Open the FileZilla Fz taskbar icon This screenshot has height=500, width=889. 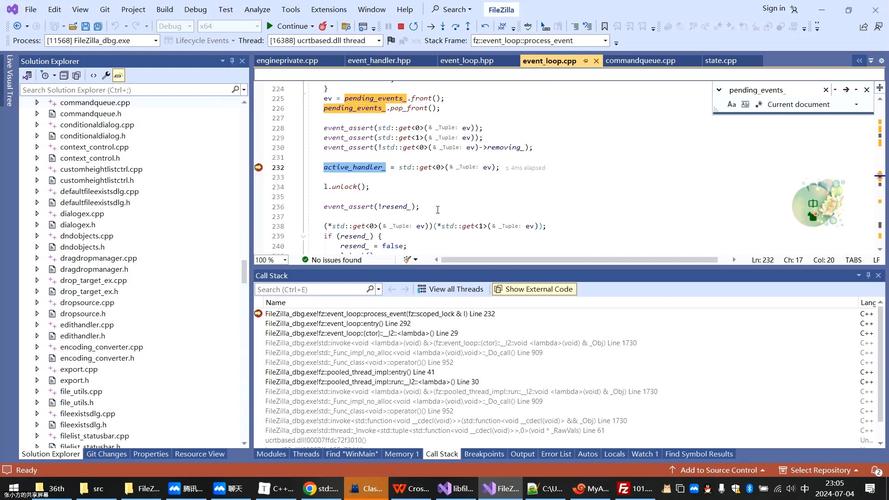(634, 488)
